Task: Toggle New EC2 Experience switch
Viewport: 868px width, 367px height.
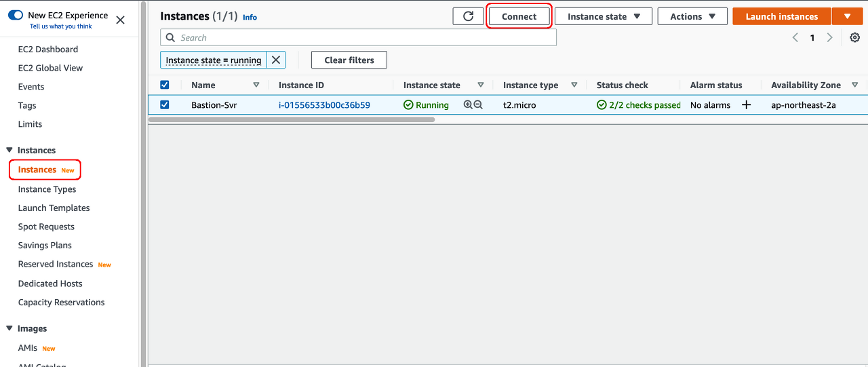Action: pyautogui.click(x=16, y=15)
